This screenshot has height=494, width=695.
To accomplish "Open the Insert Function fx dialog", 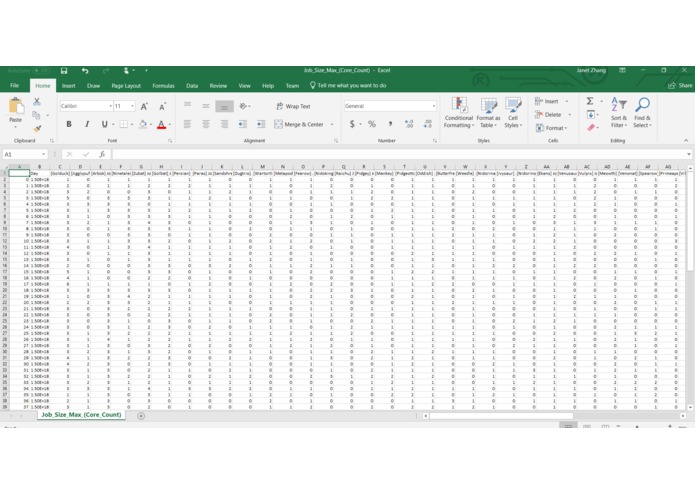I will [x=102, y=154].
